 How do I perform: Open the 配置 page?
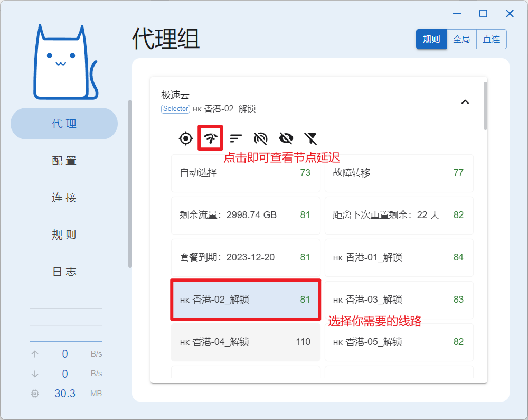tap(64, 161)
